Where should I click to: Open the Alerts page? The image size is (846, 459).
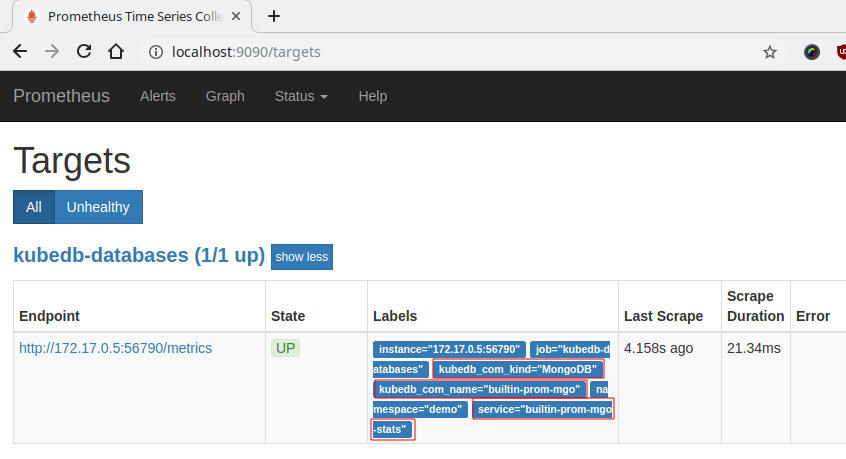pos(157,96)
